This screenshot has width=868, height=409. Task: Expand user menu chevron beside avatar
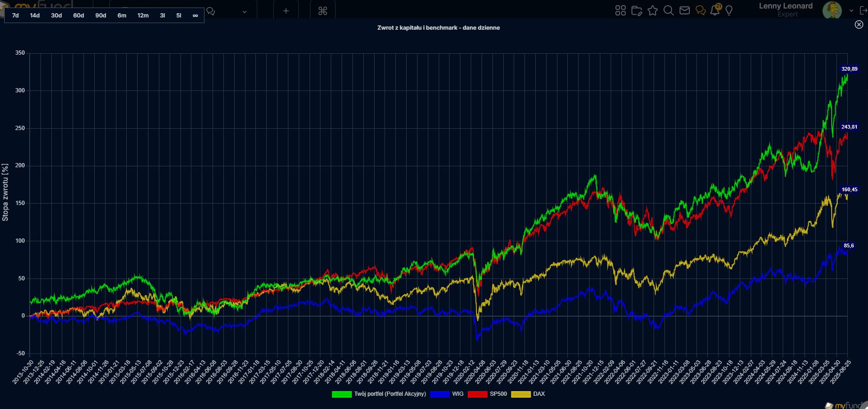click(x=851, y=10)
